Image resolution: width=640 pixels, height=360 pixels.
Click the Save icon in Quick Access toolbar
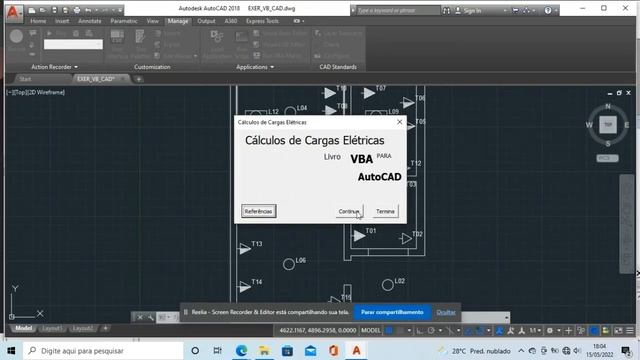[54, 10]
